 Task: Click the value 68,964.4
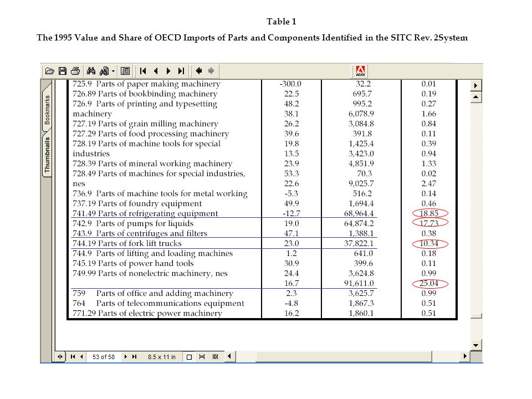[359, 213]
